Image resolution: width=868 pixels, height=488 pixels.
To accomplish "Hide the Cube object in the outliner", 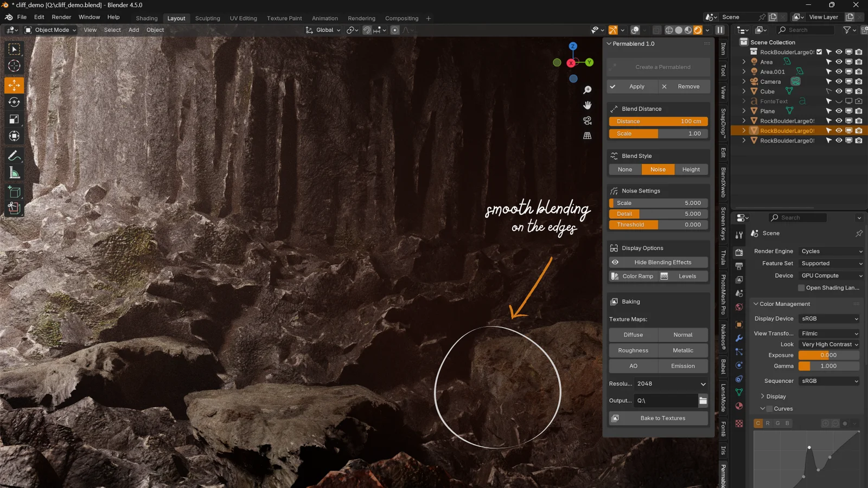I will [x=839, y=91].
